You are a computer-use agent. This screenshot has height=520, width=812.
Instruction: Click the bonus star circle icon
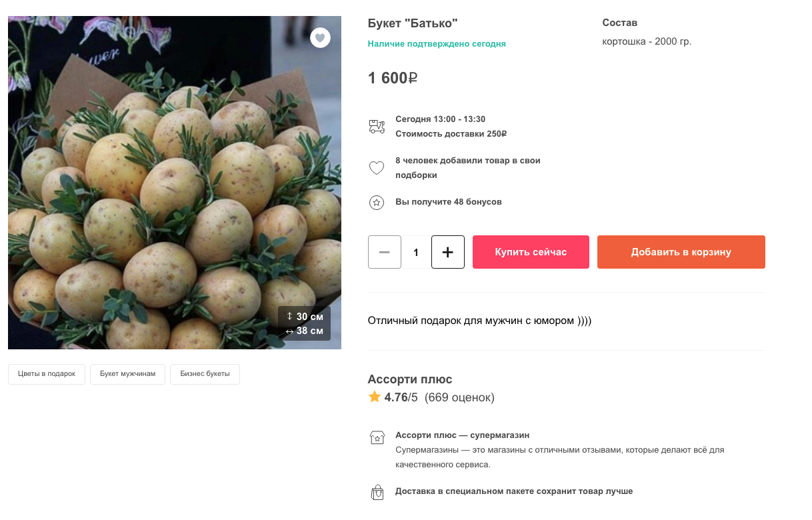(x=377, y=202)
